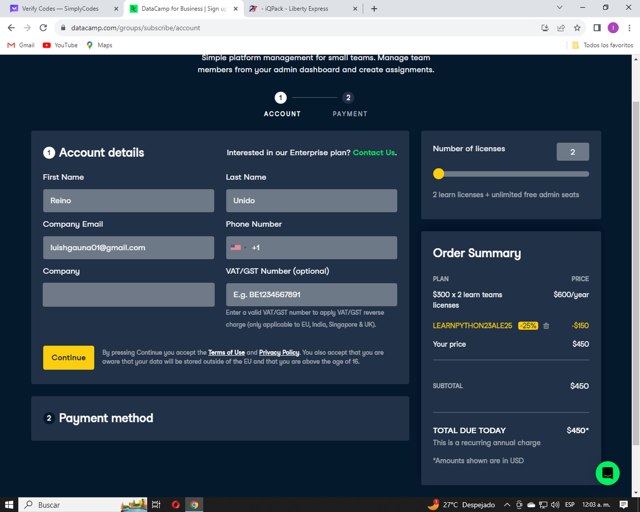Click the Last Name field
Screen dimensions: 640x512
click(x=311, y=200)
